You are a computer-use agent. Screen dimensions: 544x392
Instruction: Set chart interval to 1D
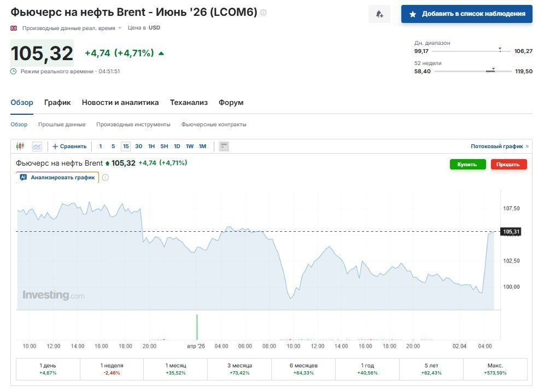[x=177, y=146]
